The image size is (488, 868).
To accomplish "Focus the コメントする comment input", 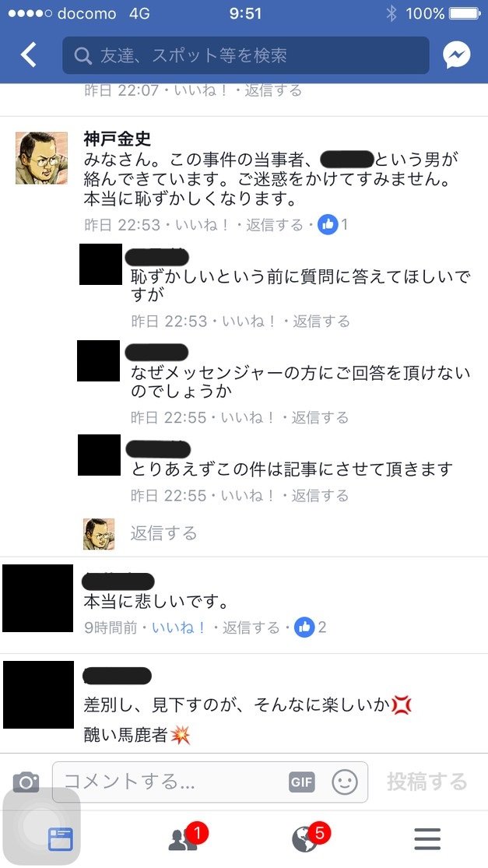I will click(x=209, y=782).
